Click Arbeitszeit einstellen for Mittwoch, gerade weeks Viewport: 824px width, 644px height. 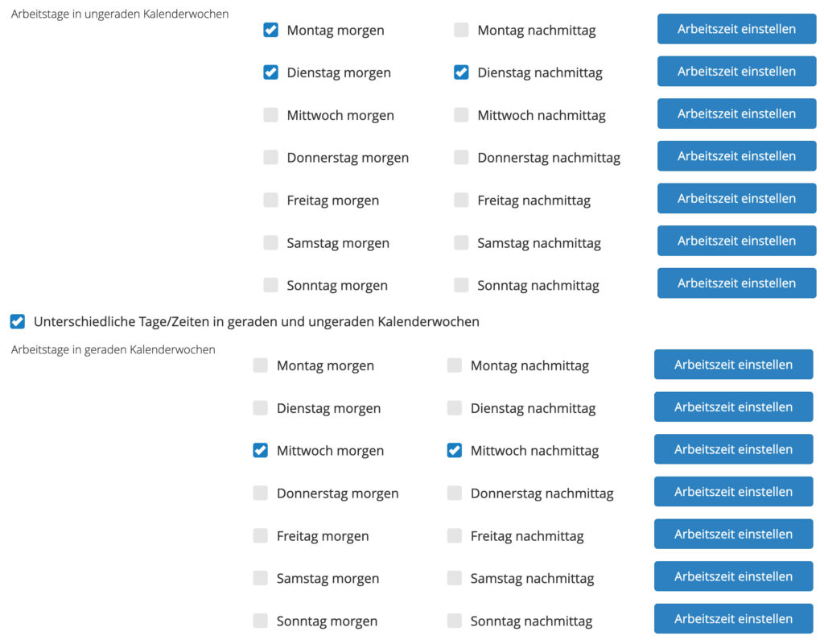[733, 449]
